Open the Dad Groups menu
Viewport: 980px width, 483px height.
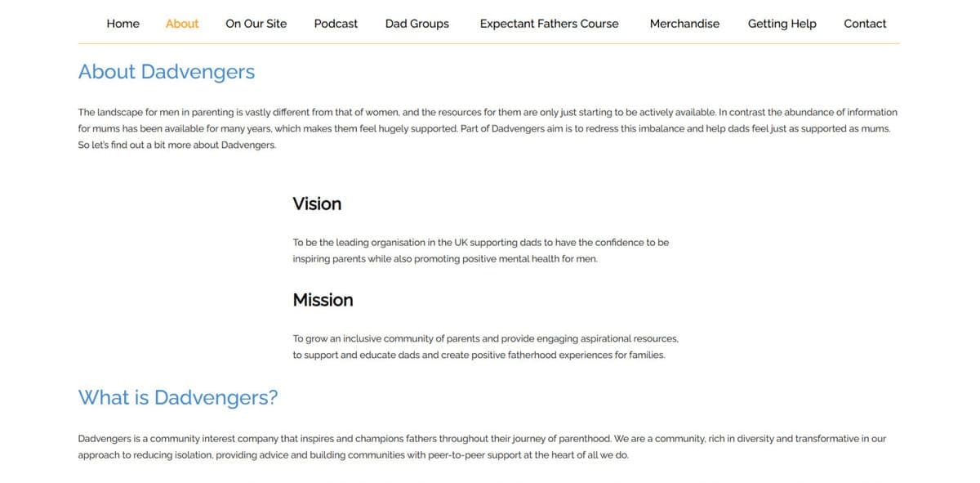click(417, 24)
